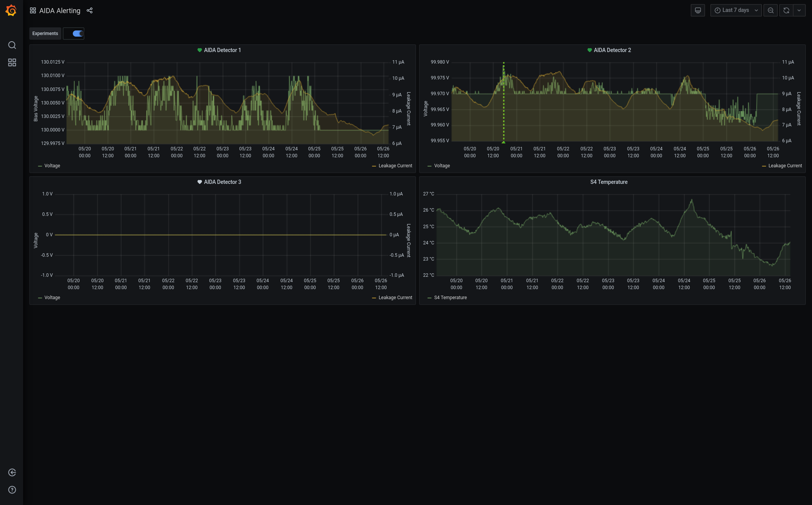Open the help question mark icon
812x505 pixels.
coord(12,490)
